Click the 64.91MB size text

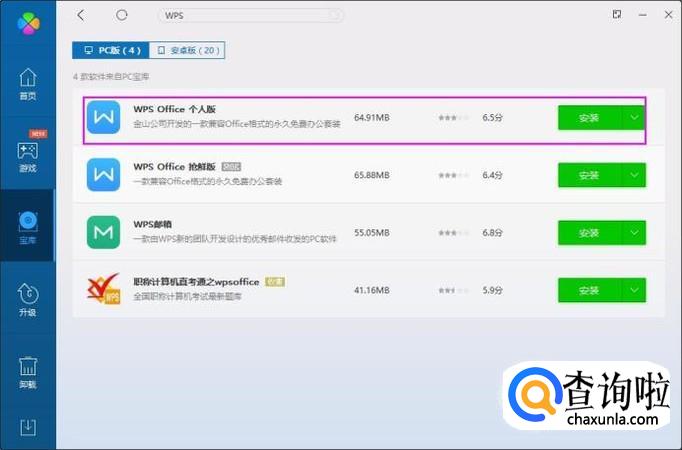372,117
